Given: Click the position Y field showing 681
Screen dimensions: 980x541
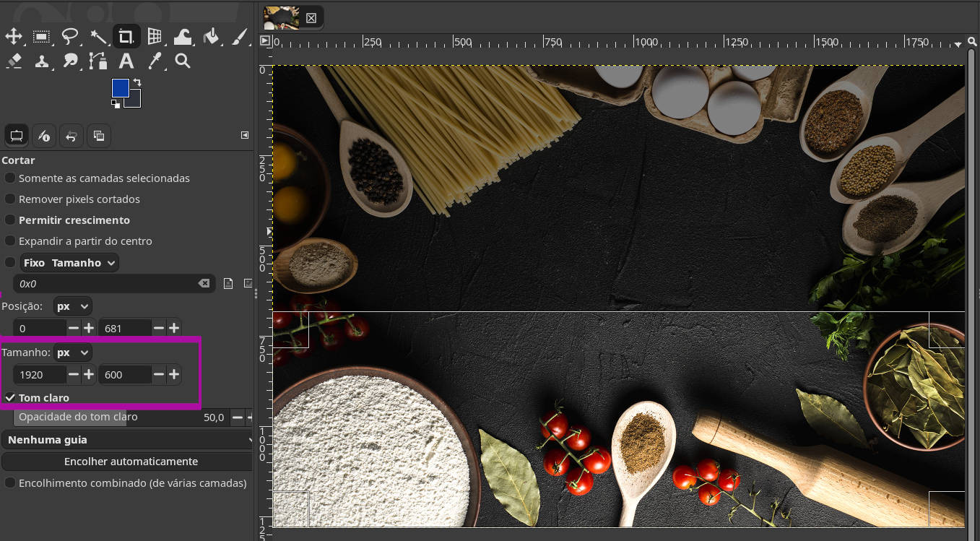Looking at the screenshot, I should 126,328.
